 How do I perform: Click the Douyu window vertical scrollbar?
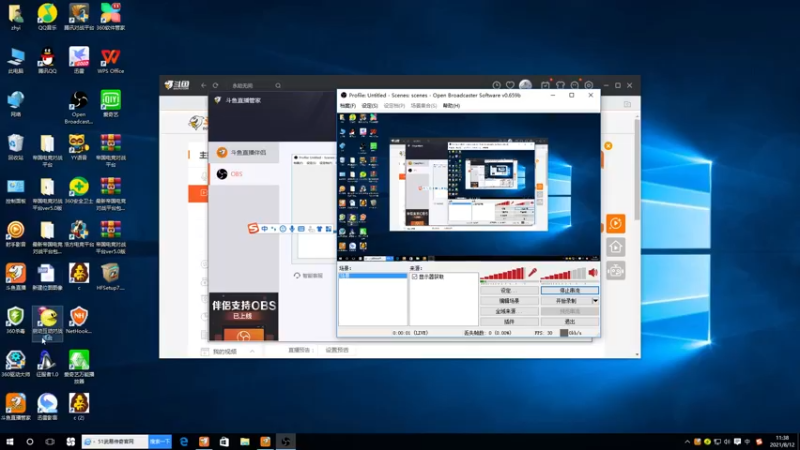click(637, 168)
